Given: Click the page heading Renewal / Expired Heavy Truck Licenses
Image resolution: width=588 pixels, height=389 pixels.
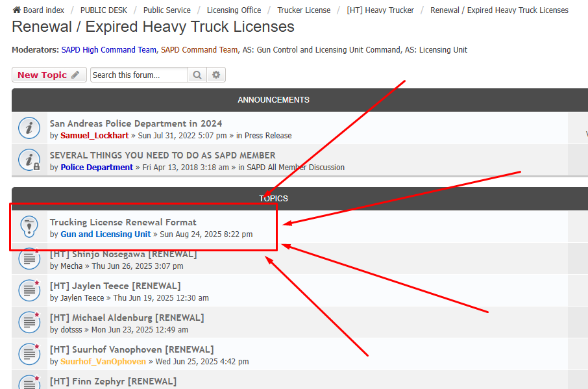Looking at the screenshot, I should pyautogui.click(x=153, y=27).
